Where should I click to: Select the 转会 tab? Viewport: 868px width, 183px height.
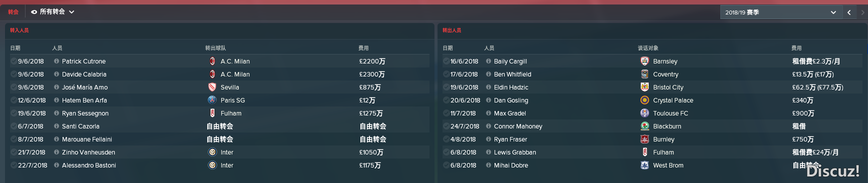[x=13, y=12]
